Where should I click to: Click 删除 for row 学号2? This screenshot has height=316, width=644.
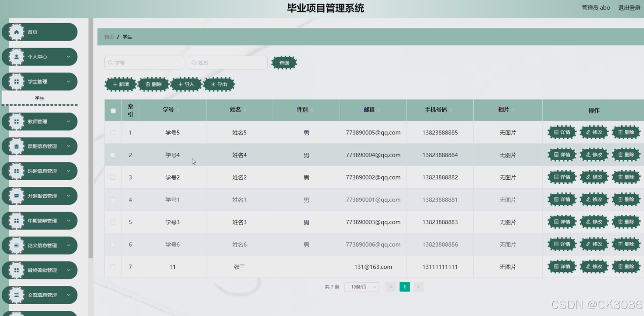point(626,177)
